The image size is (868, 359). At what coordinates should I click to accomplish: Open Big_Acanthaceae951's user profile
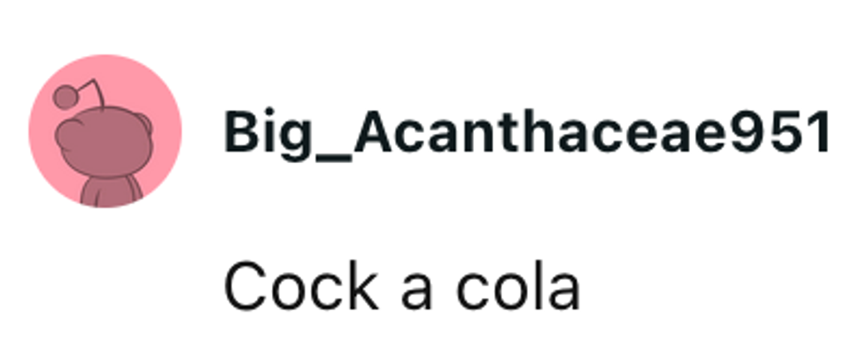(526, 133)
